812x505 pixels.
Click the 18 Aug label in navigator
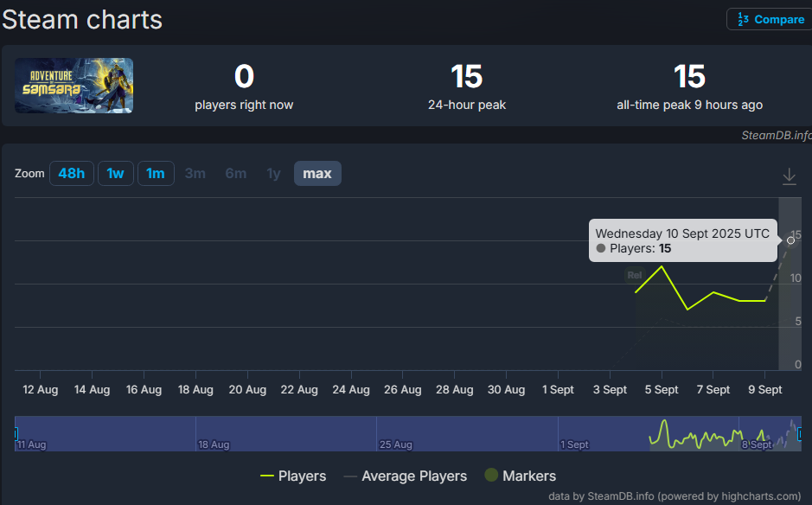pos(214,444)
